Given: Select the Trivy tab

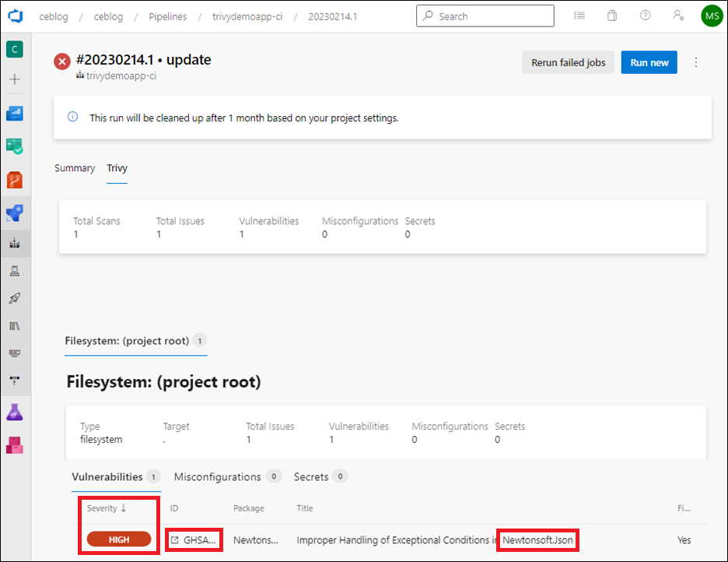Looking at the screenshot, I should coord(117,168).
